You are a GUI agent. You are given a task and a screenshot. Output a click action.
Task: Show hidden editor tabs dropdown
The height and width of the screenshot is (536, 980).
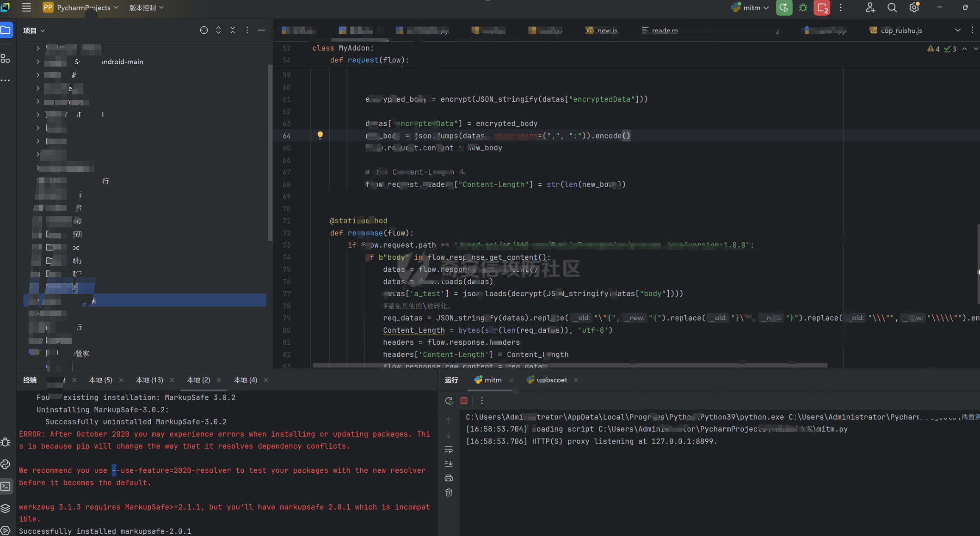pyautogui.click(x=957, y=30)
